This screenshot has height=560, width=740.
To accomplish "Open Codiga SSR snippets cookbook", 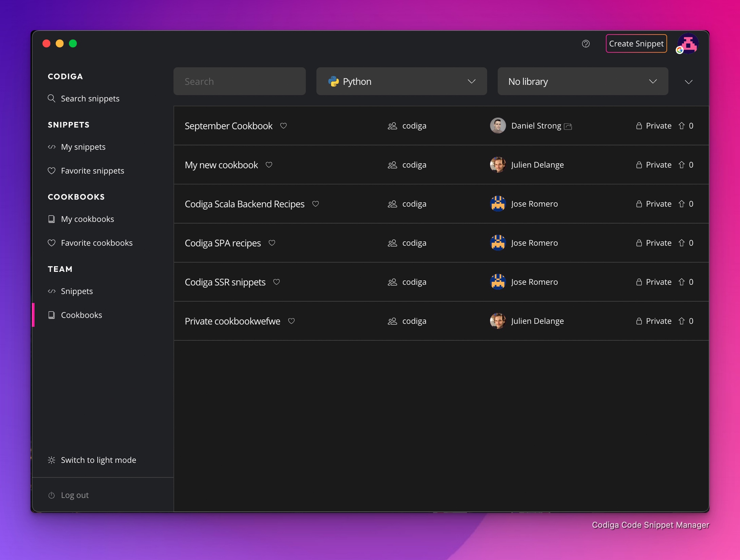I will 225,282.
